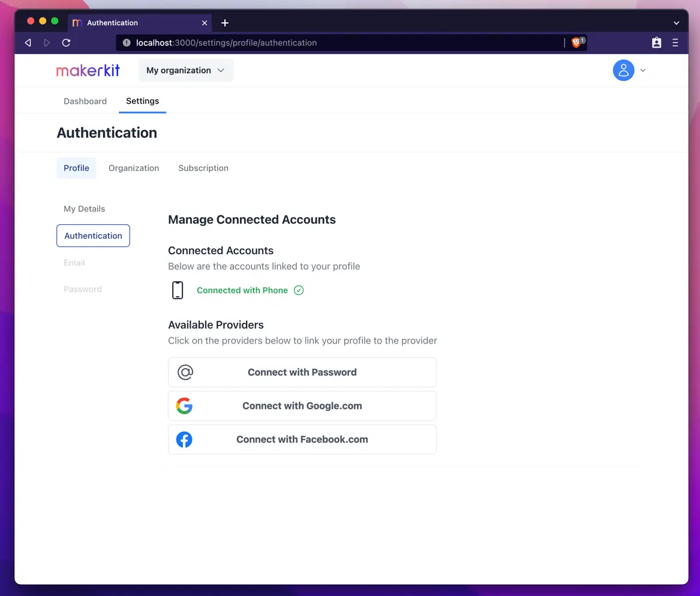Image resolution: width=700 pixels, height=596 pixels.
Task: Open the browser hamburger menu
Action: (675, 43)
